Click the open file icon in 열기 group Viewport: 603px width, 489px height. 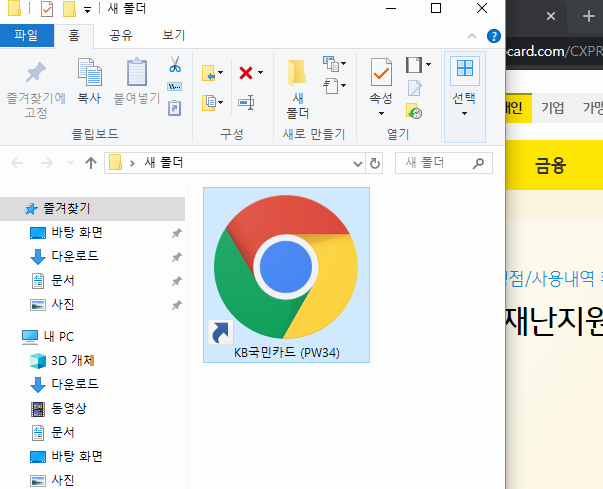414,65
